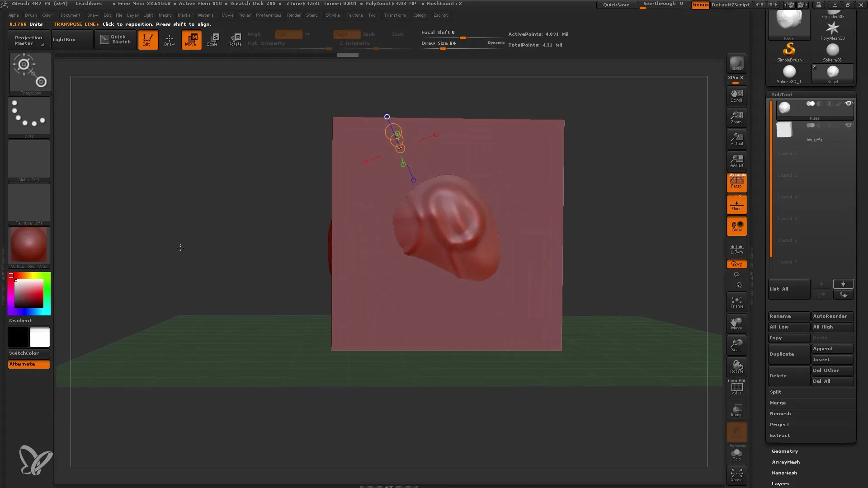Viewport: 868px width, 488px height.
Task: Toggle XYZ rotation mode
Action: pyautogui.click(x=736, y=264)
